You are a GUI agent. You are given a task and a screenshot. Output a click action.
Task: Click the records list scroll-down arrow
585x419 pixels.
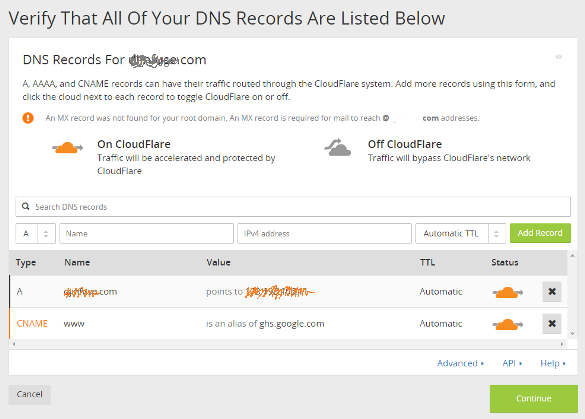click(572, 334)
